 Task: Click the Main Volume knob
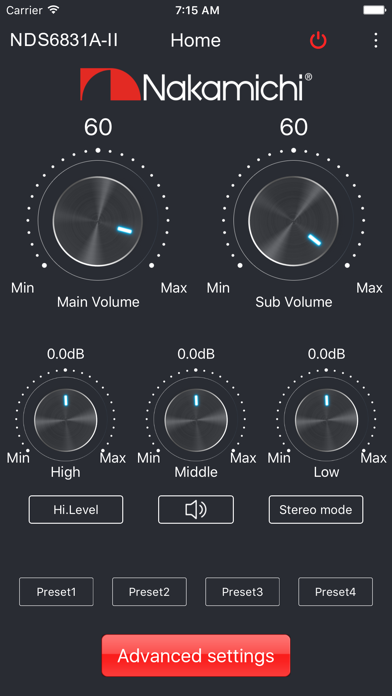click(x=98, y=221)
